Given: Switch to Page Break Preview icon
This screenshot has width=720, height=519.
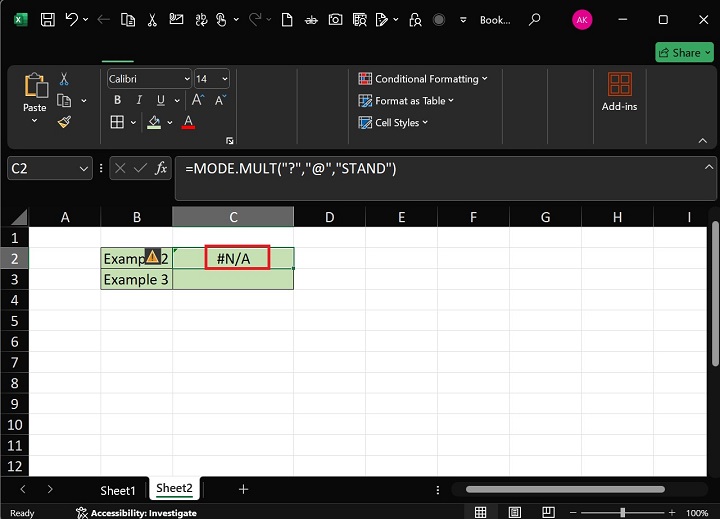Looking at the screenshot, I should [548, 512].
